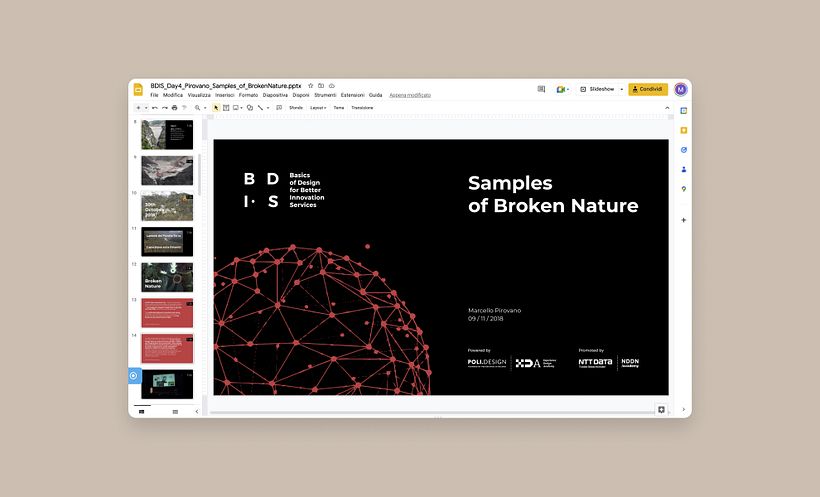Open the comment history icon

(x=541, y=89)
